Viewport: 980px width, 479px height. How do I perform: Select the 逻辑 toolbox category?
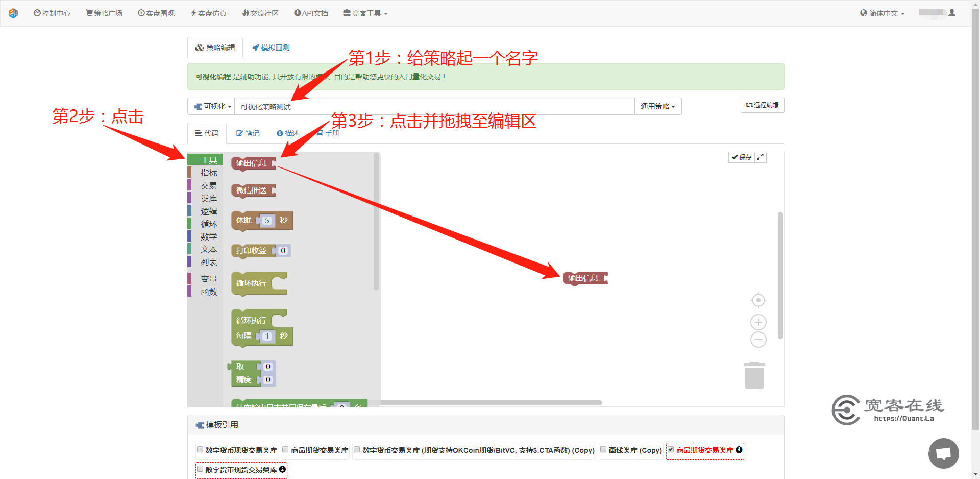tap(205, 211)
